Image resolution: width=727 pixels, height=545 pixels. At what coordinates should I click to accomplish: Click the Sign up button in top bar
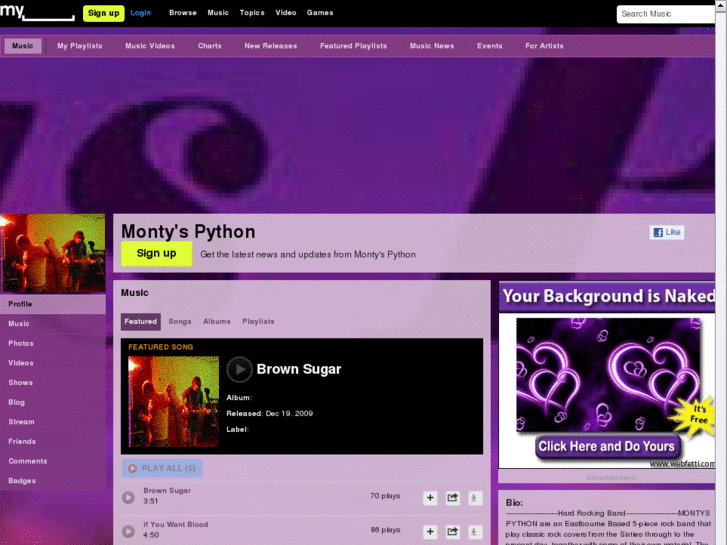pos(103,13)
